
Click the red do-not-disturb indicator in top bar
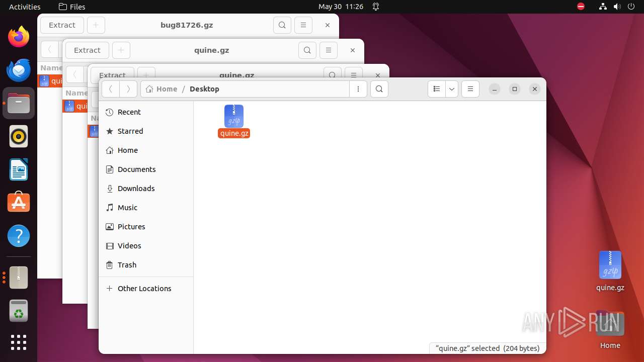581,7
